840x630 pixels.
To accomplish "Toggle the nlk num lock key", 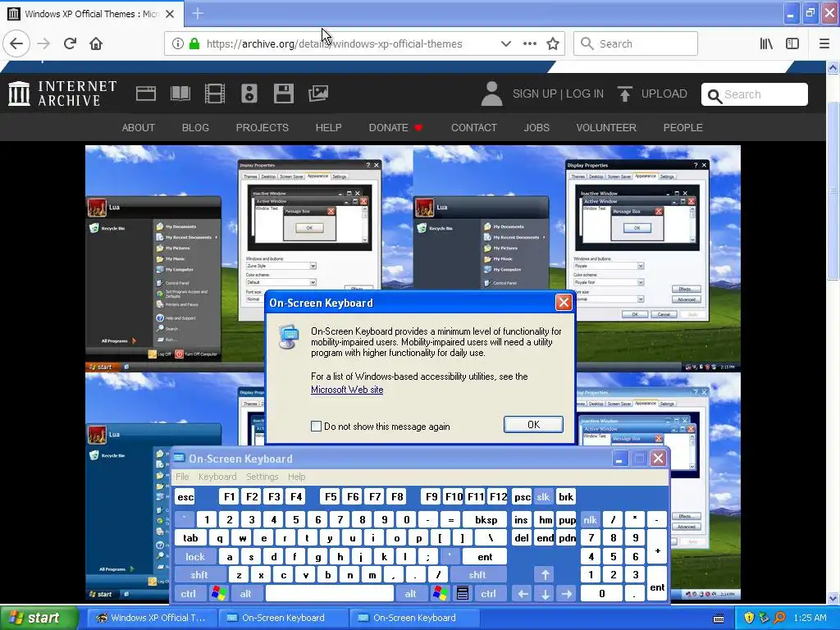I will pyautogui.click(x=591, y=519).
